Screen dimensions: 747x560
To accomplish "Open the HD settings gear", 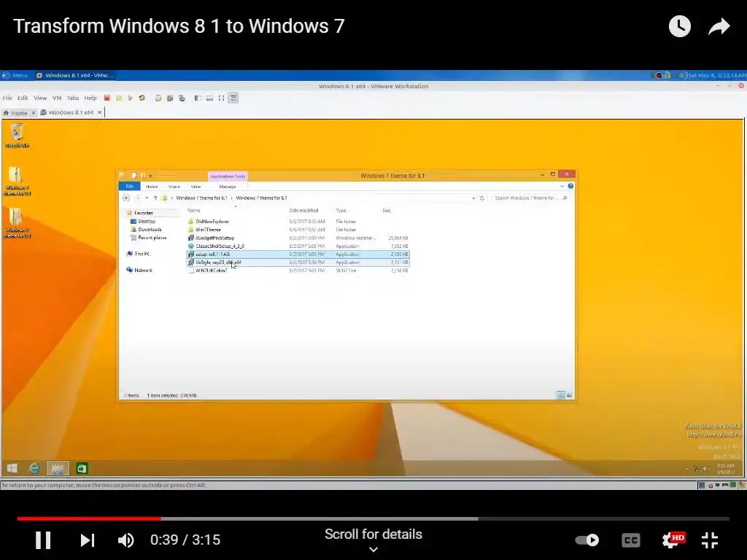I will (x=673, y=540).
